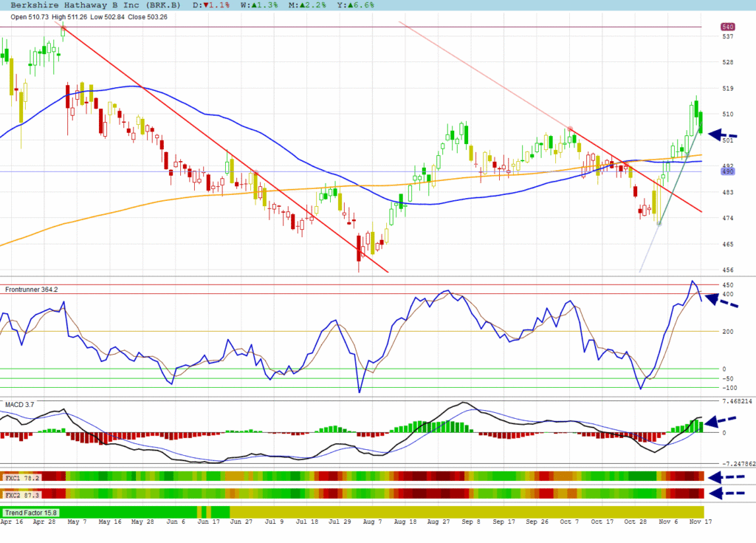Click the Trend Factor 15.8 label
The height and width of the screenshot is (543, 756).
pos(31,512)
